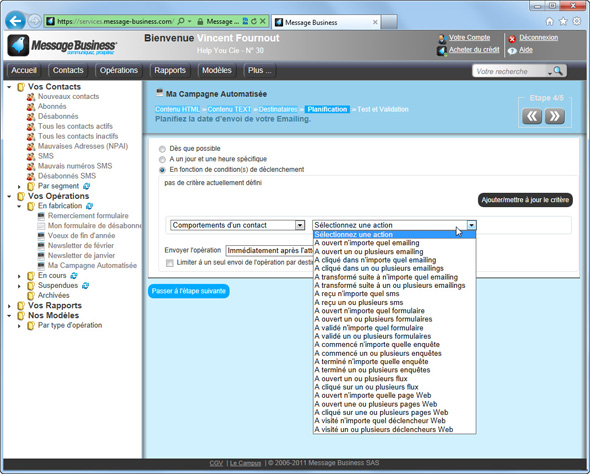Open the Rapports menu
Viewport: 590px width, 474px height.
point(170,70)
